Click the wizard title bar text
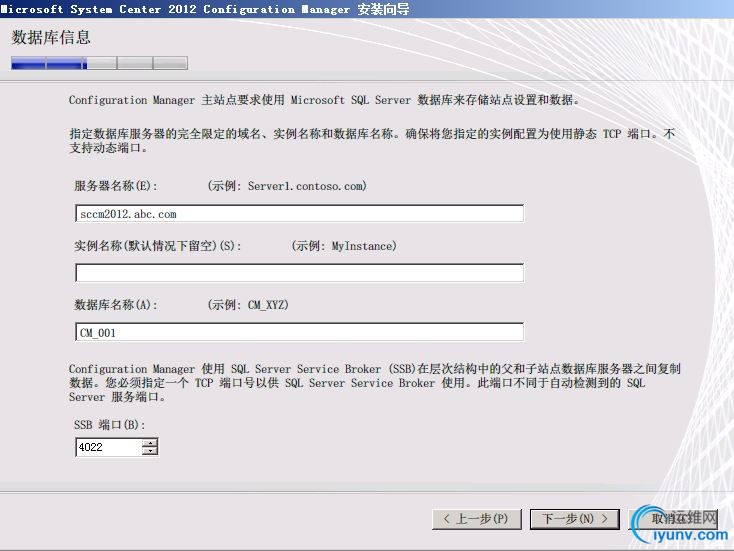Screen dimensions: 734x551 (x=205, y=9)
